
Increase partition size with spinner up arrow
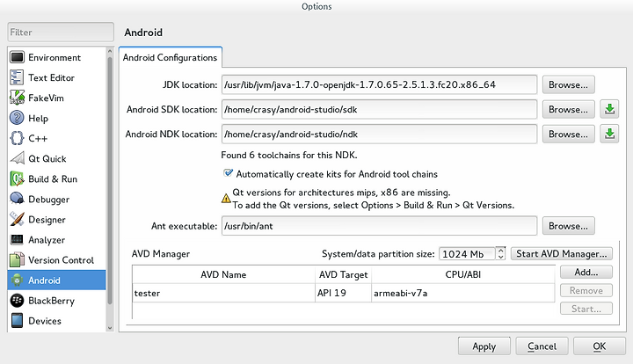(x=500, y=251)
